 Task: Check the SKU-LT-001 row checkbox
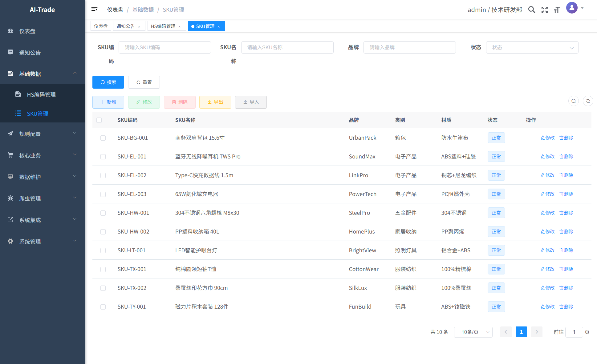(103, 250)
